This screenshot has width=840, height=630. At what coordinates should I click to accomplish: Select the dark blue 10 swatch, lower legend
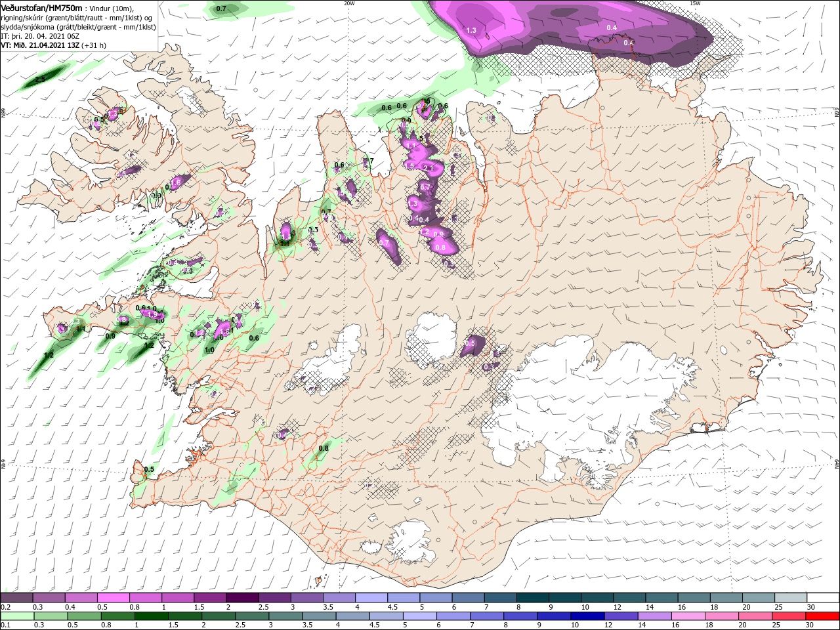pyautogui.click(x=587, y=616)
